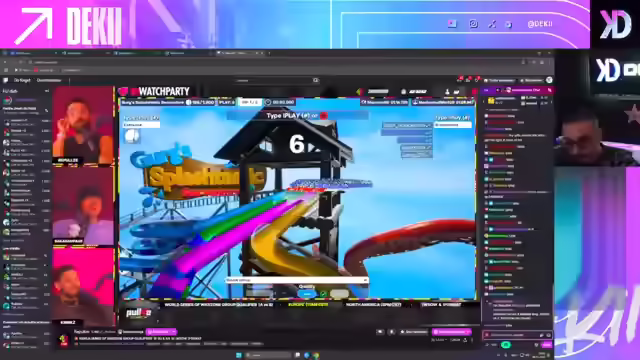Click the purple Chat send button

(547, 345)
